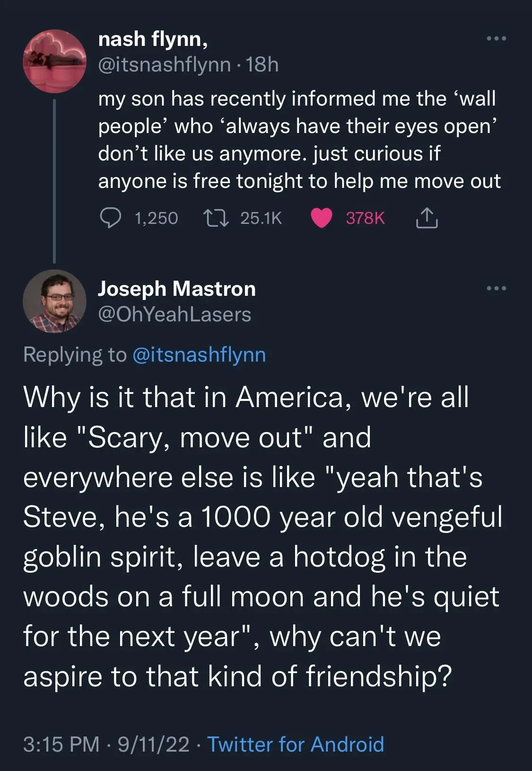View the 1,250 replies count
Screen dimensions: 532x771
pyautogui.click(x=156, y=218)
